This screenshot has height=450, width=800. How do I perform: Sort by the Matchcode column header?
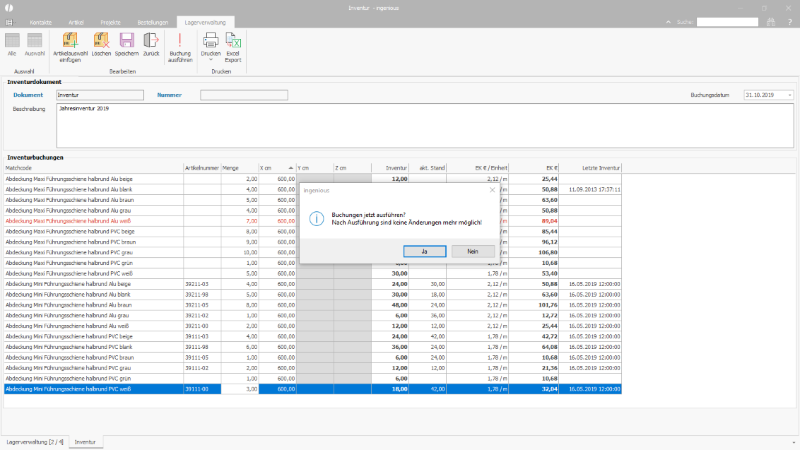[94, 168]
